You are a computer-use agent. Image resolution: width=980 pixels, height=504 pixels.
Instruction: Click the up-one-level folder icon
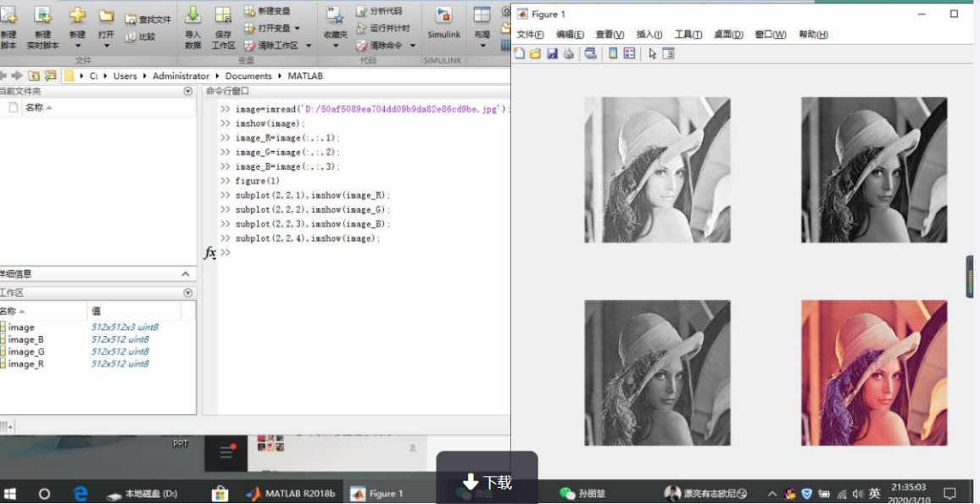(34, 76)
